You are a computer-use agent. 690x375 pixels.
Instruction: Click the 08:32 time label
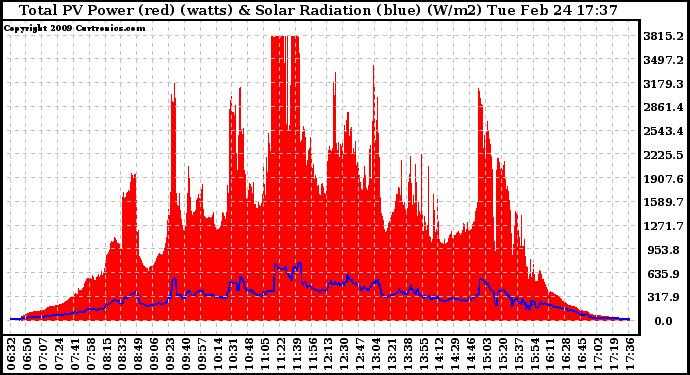coord(122,353)
